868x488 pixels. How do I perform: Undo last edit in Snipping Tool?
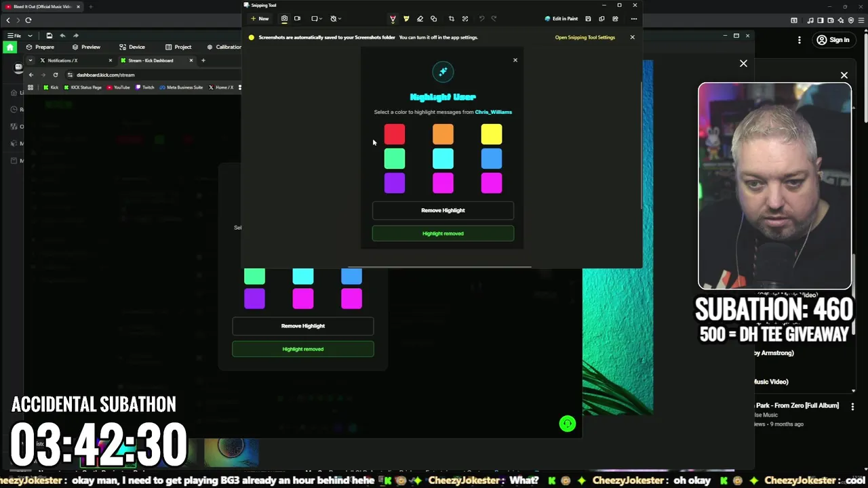(481, 18)
